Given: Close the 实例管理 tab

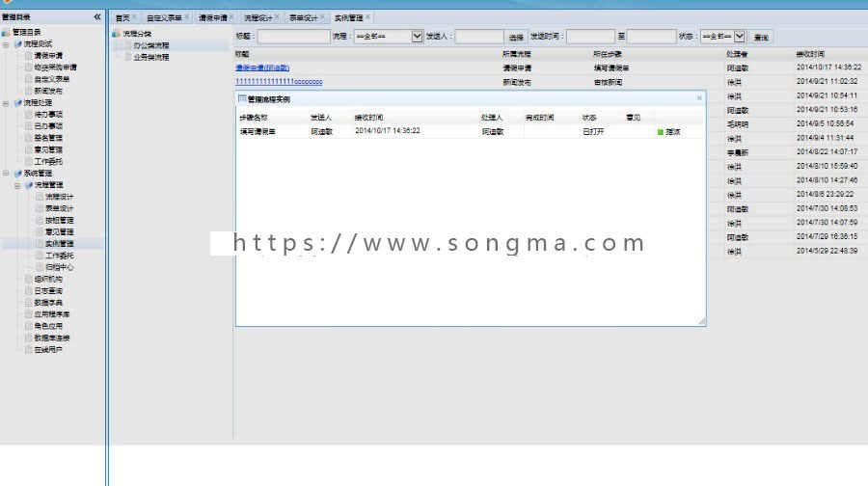Looking at the screenshot, I should pyautogui.click(x=367, y=17).
